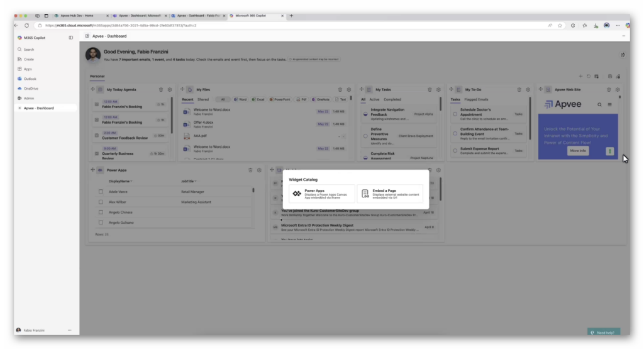Toggle Define Preventive Measures task status
This screenshot has height=349, width=644.
pyautogui.click(x=365, y=136)
